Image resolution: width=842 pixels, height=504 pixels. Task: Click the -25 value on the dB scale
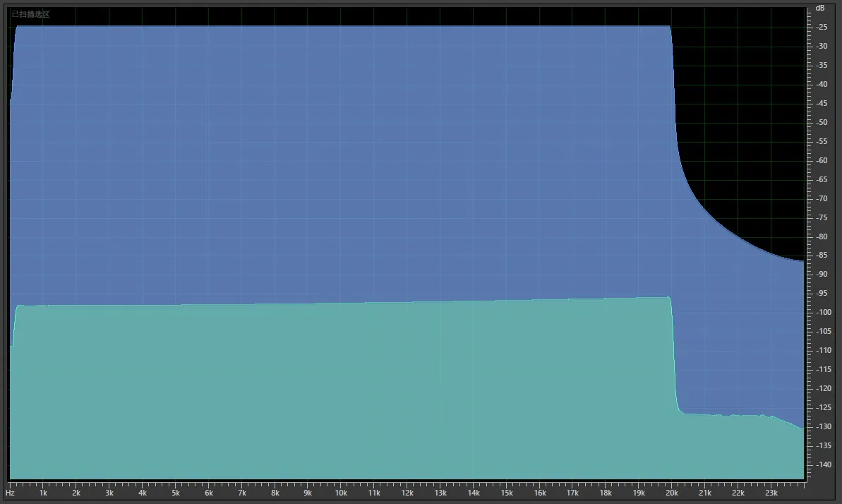coord(822,27)
